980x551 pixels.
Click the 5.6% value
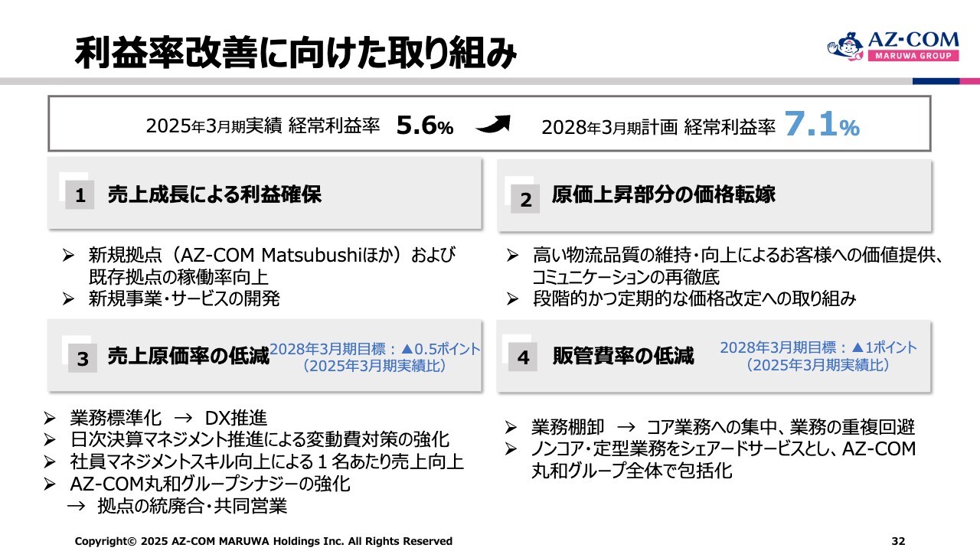[426, 126]
